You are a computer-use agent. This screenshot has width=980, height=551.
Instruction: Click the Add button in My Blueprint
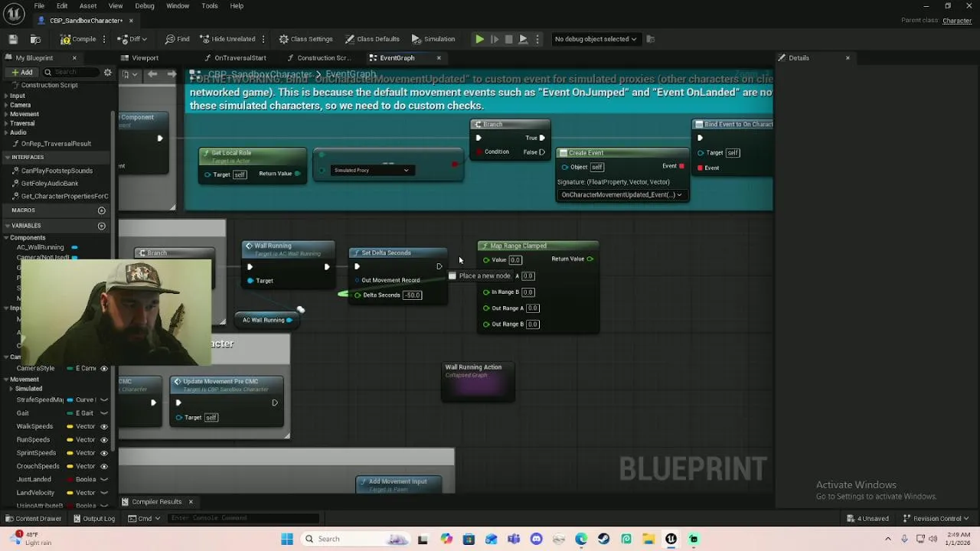click(21, 73)
